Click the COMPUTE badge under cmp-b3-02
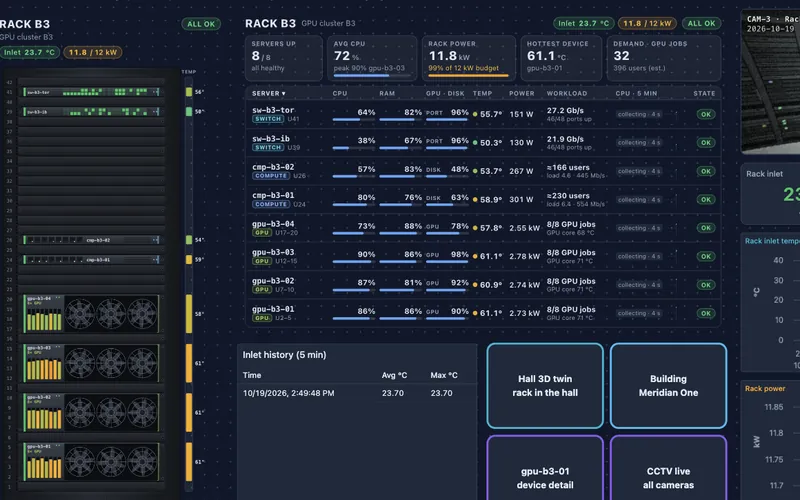This screenshot has width=800, height=500. tap(271, 176)
